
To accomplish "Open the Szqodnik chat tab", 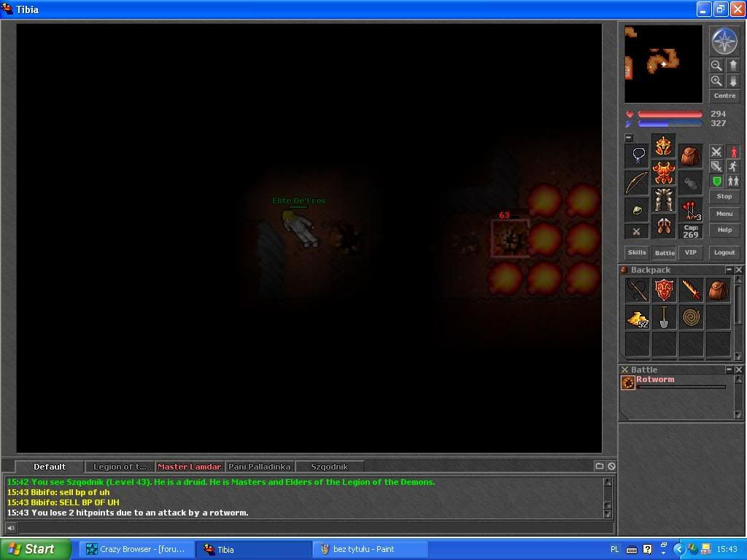I will pyautogui.click(x=329, y=467).
